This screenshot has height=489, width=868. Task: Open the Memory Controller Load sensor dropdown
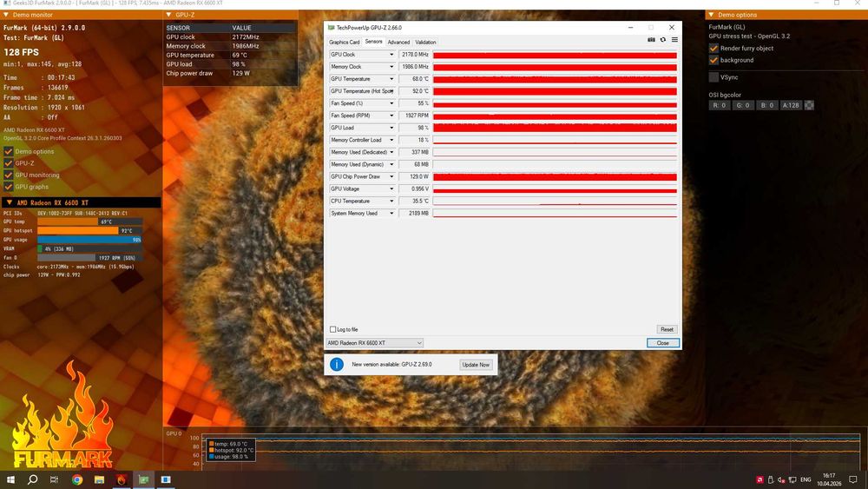(x=391, y=140)
